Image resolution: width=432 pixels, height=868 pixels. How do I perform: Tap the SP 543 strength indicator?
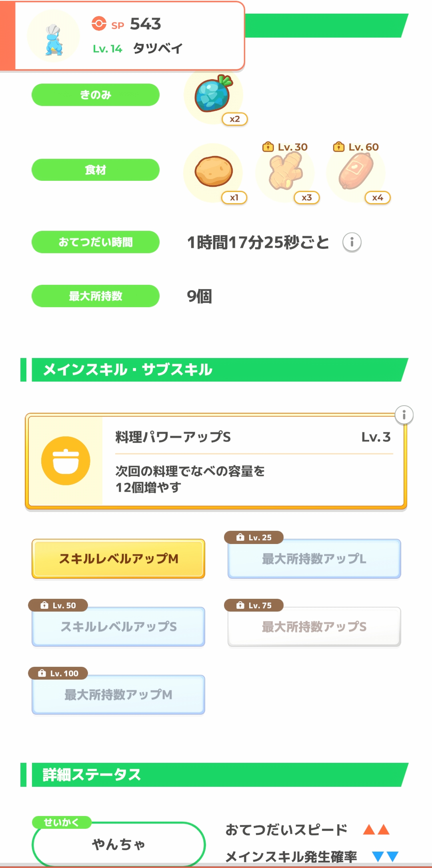tap(126, 24)
